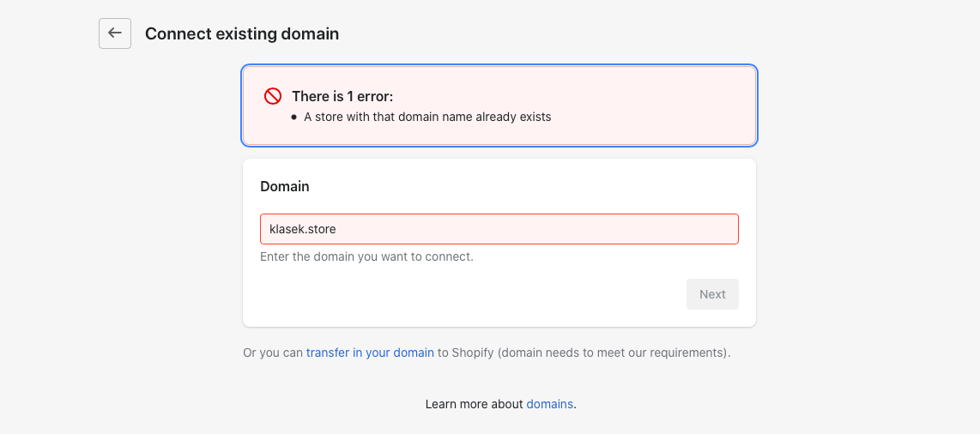Click the "Domain" card heading
Screen dimensions: 980x434
click(285, 186)
